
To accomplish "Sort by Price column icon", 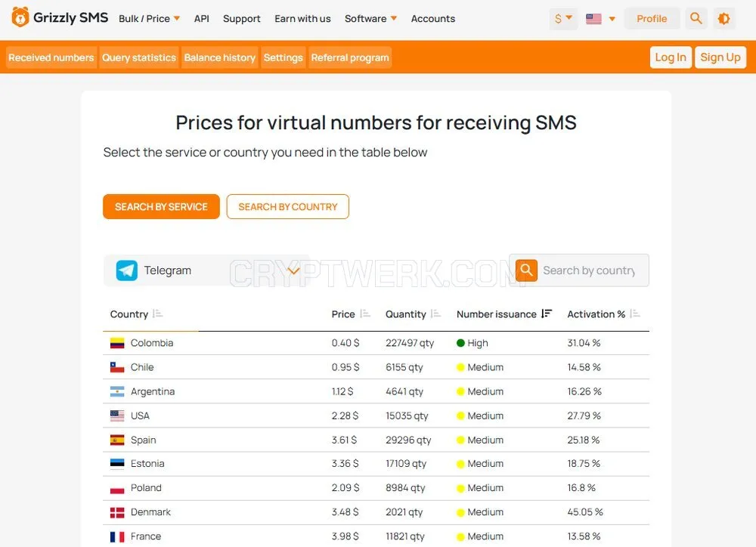I will point(365,314).
